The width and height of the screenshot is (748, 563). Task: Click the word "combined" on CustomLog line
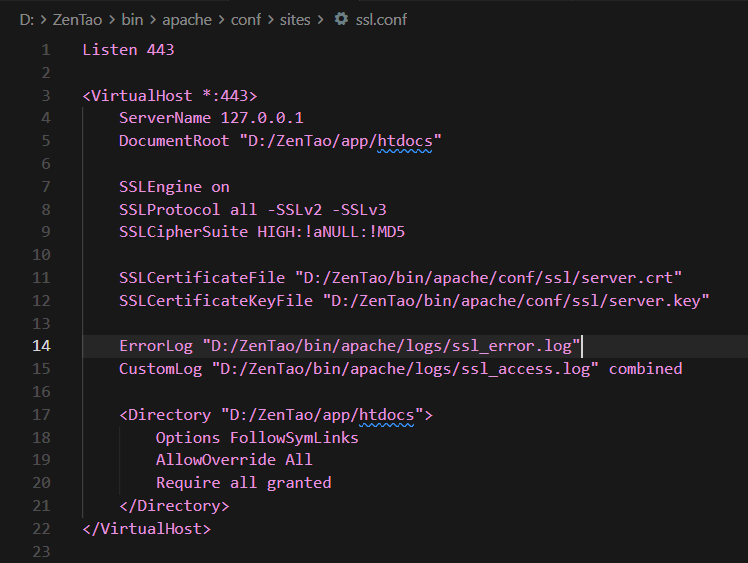(x=645, y=369)
